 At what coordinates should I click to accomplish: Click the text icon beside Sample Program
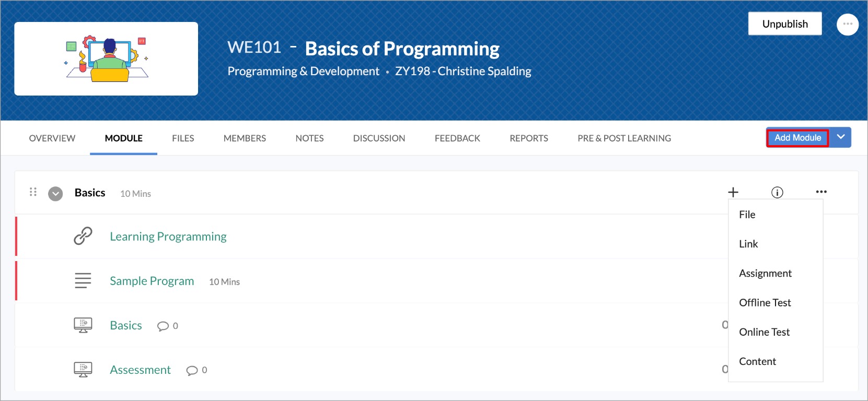pyautogui.click(x=83, y=281)
